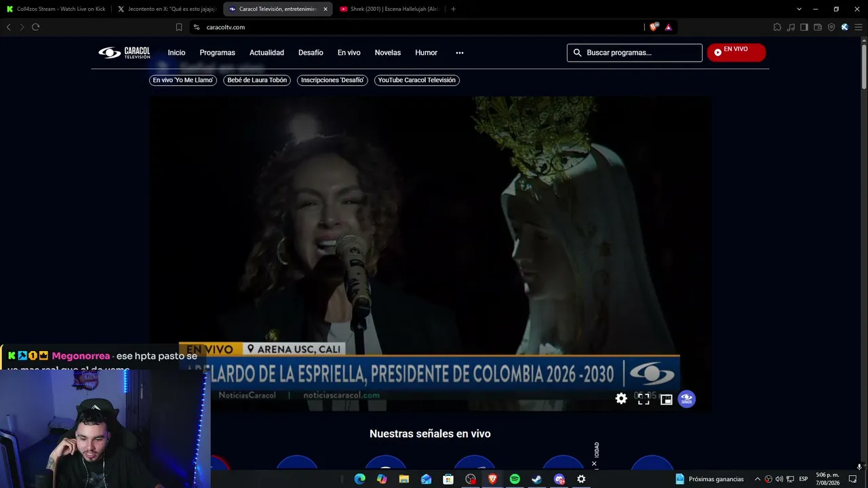Select the Caracol Televisión tab

tap(277, 9)
